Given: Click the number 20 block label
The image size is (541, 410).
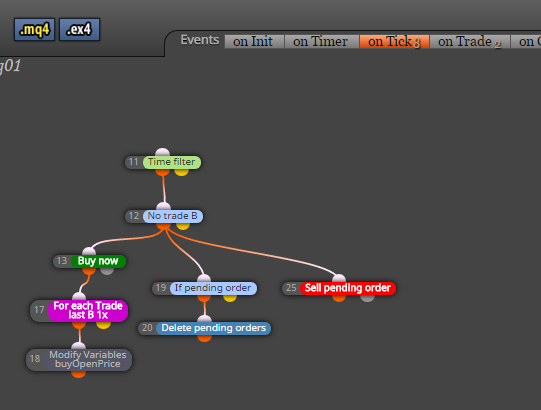Looking at the screenshot, I should coord(147,328).
